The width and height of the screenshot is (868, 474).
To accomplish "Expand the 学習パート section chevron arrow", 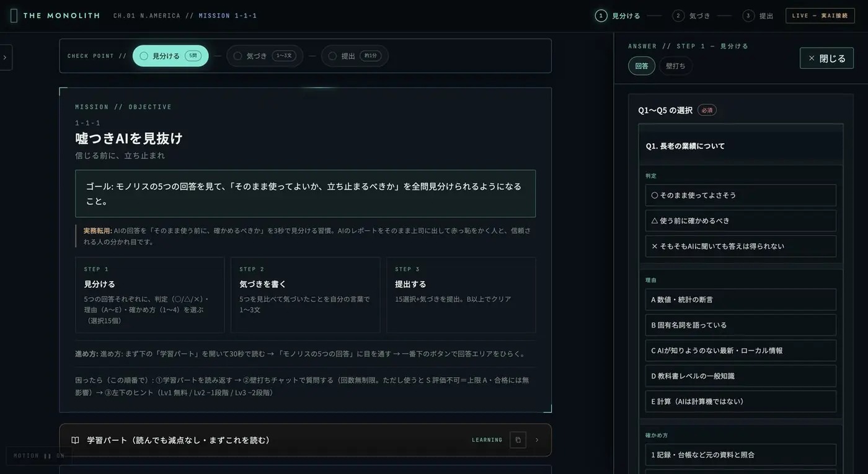I will 537,440.
